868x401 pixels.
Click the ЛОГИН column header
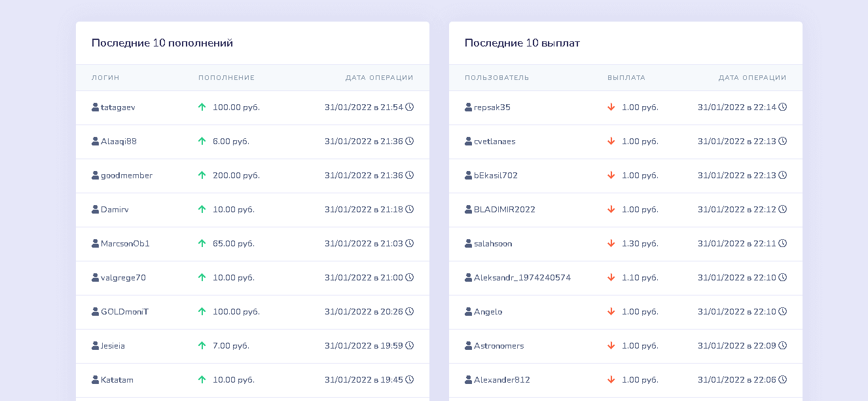(x=105, y=77)
